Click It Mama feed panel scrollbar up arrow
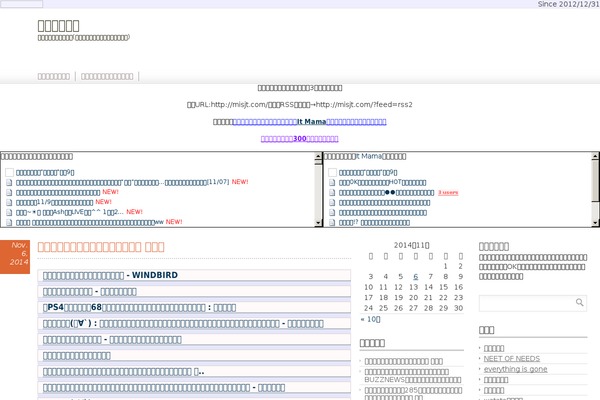 [x=595, y=156]
